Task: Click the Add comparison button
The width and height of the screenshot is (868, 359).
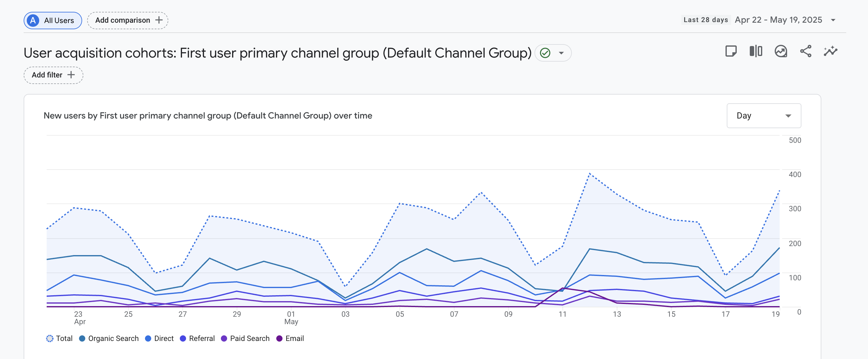Action: pos(127,20)
